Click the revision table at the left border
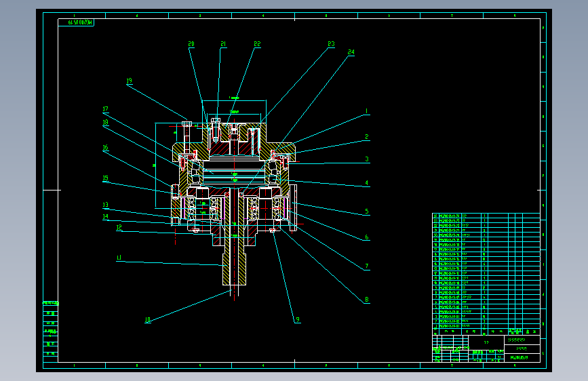This screenshot has height=381, width=588. pos(51,332)
